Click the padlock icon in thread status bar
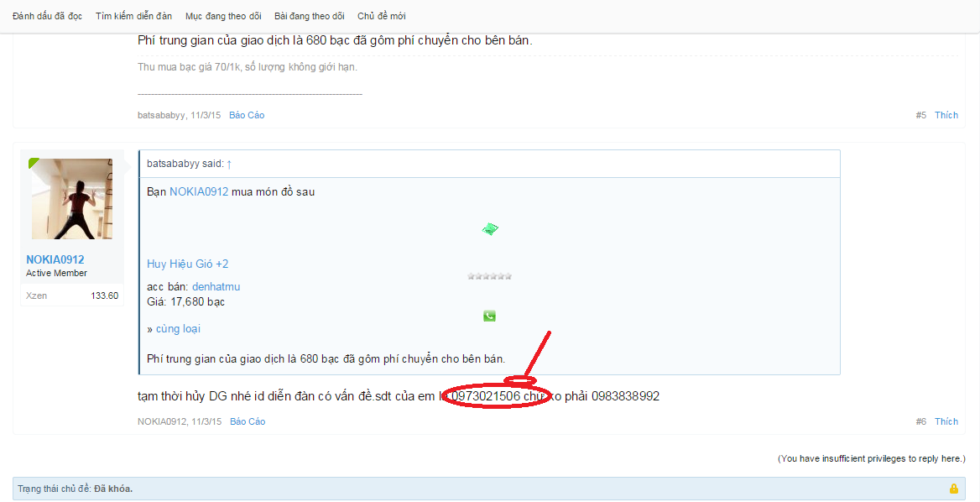 pyautogui.click(x=954, y=489)
